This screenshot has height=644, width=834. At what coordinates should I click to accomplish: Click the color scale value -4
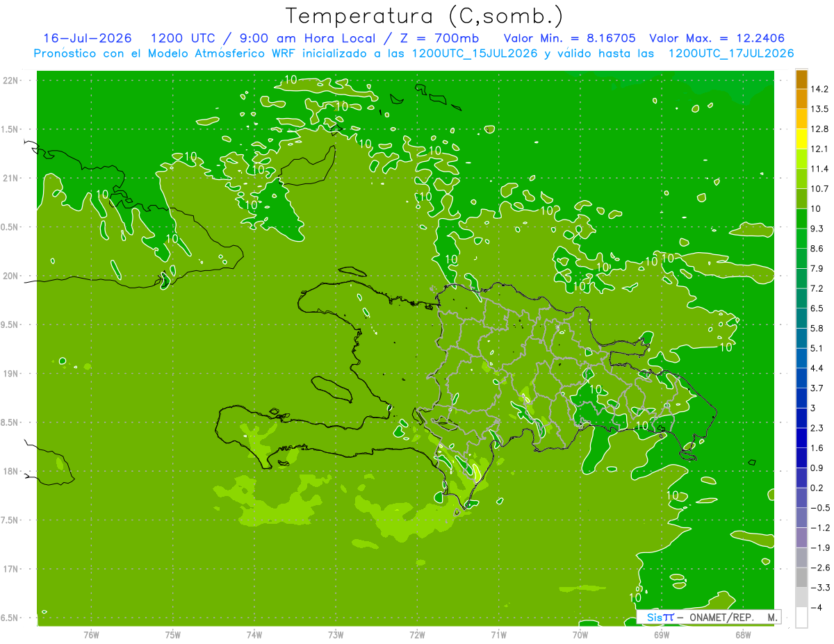(x=817, y=607)
